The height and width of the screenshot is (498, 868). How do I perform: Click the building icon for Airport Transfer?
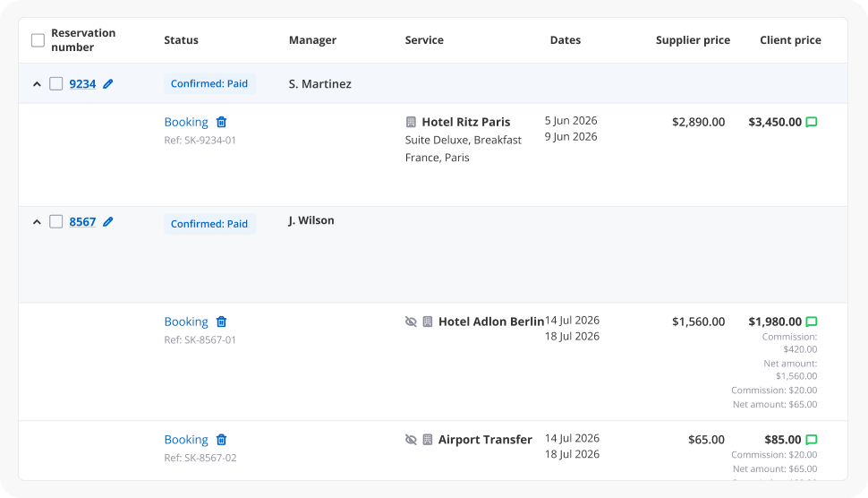[428, 440]
